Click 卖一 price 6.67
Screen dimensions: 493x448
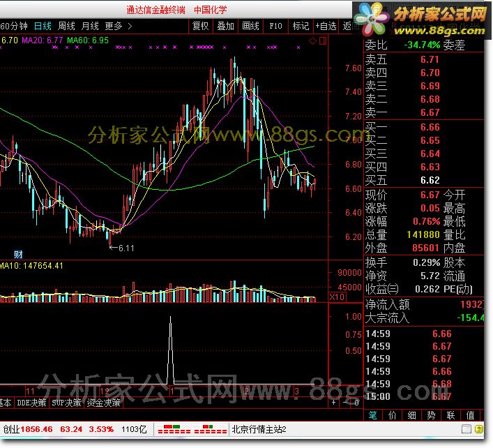pos(430,112)
